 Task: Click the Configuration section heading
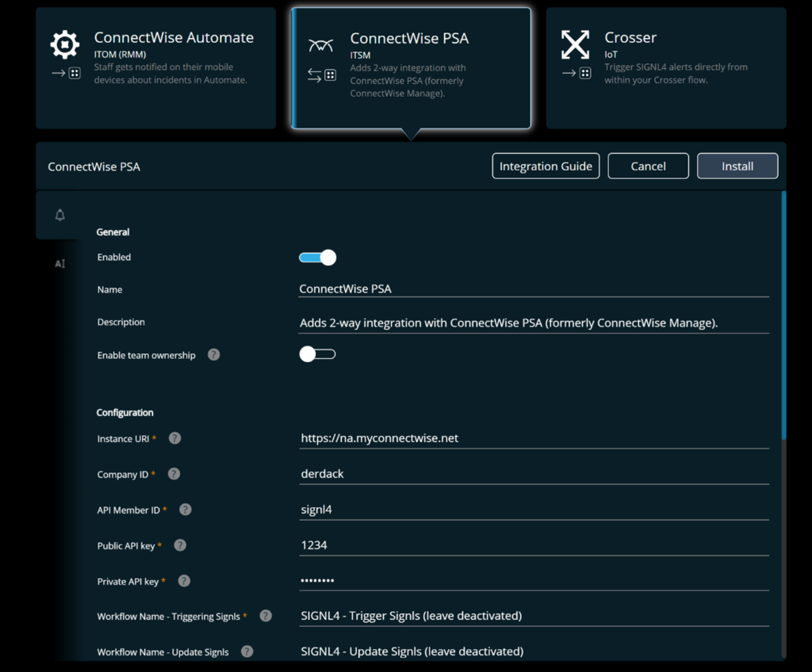[x=124, y=413]
